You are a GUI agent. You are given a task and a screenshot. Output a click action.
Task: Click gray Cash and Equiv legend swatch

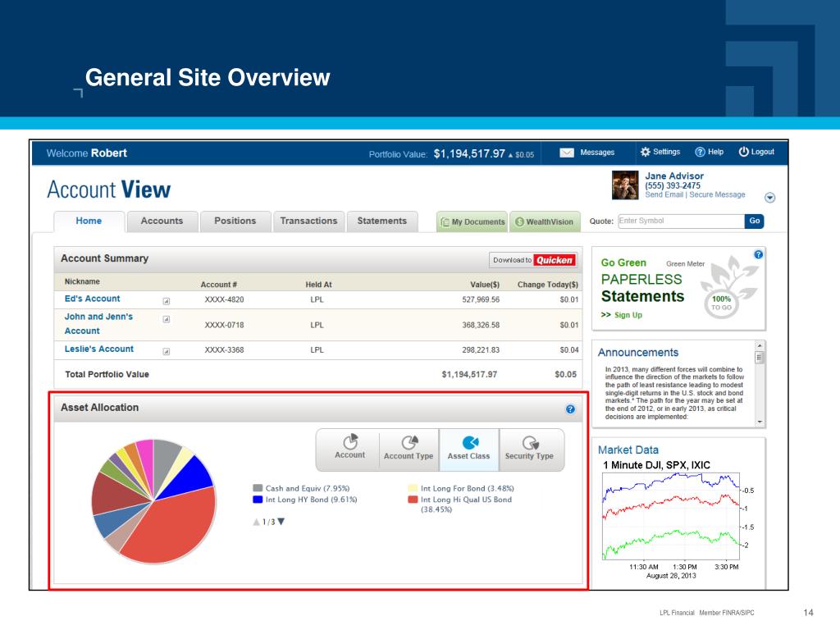258,488
